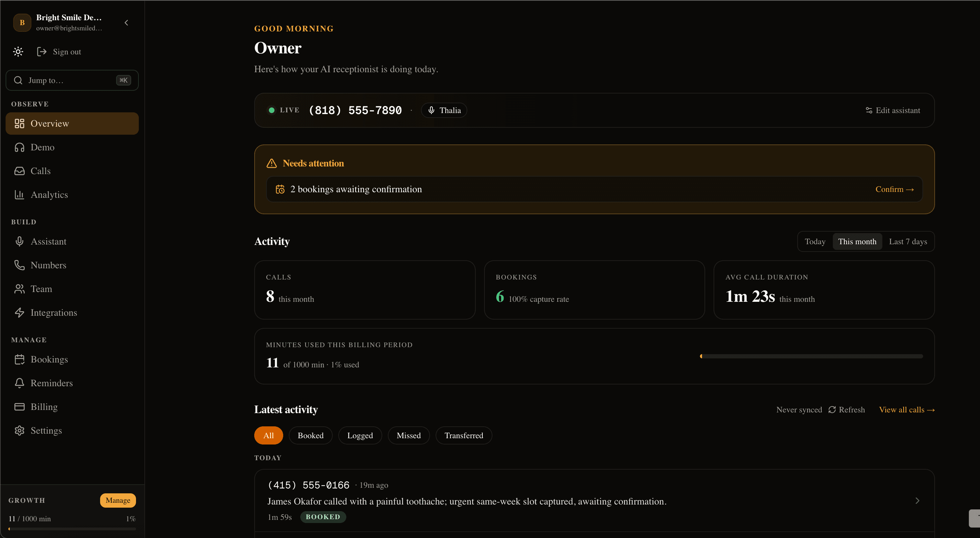Click the Team people icon

pos(20,289)
